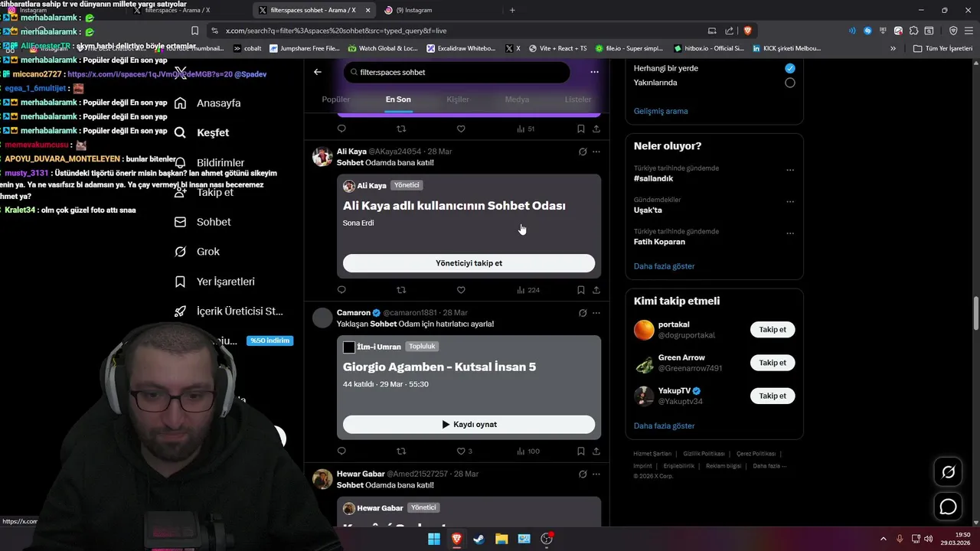Screen dimensions: 980x551
Task: Open Ali Kaya's profile avatar
Action: [322, 157]
